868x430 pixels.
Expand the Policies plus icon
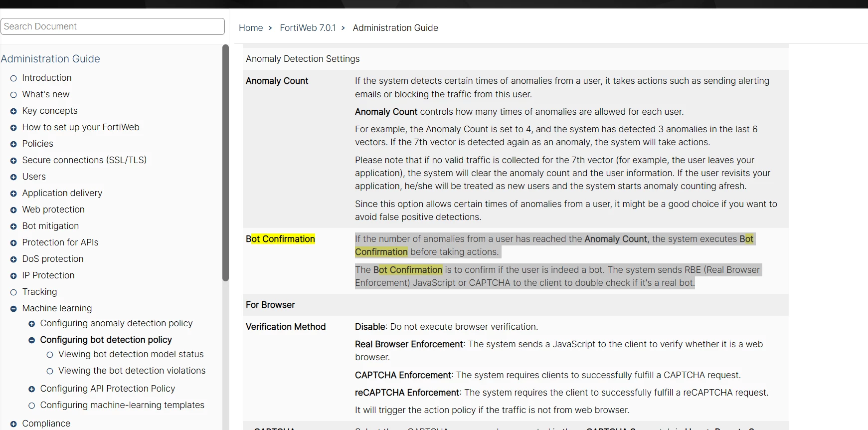[13, 144]
